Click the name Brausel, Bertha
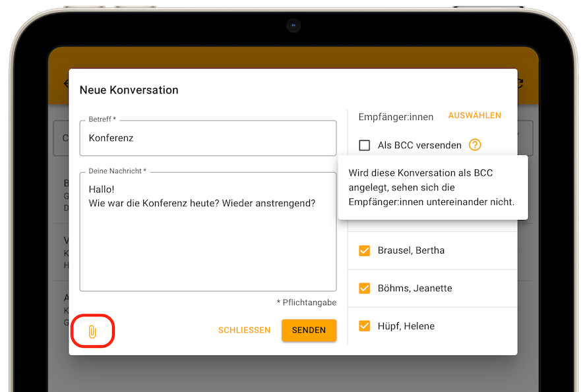587x392 pixels. [x=411, y=250]
